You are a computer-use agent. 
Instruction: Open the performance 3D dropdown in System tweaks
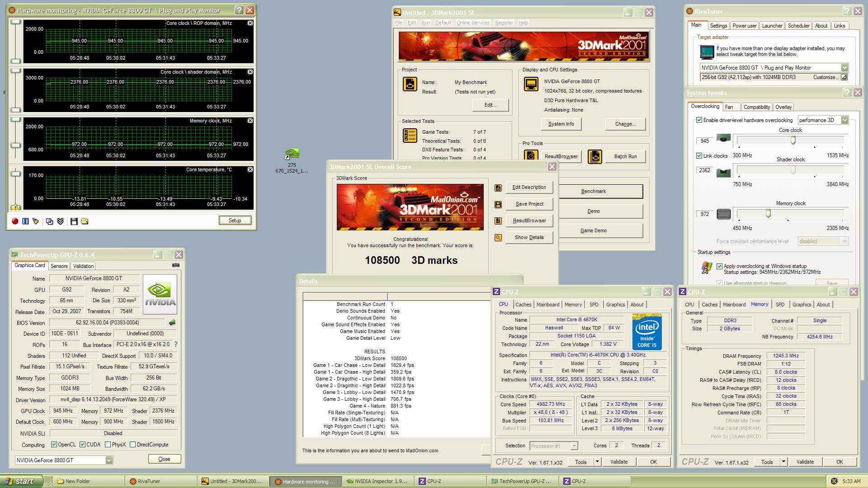tap(844, 120)
